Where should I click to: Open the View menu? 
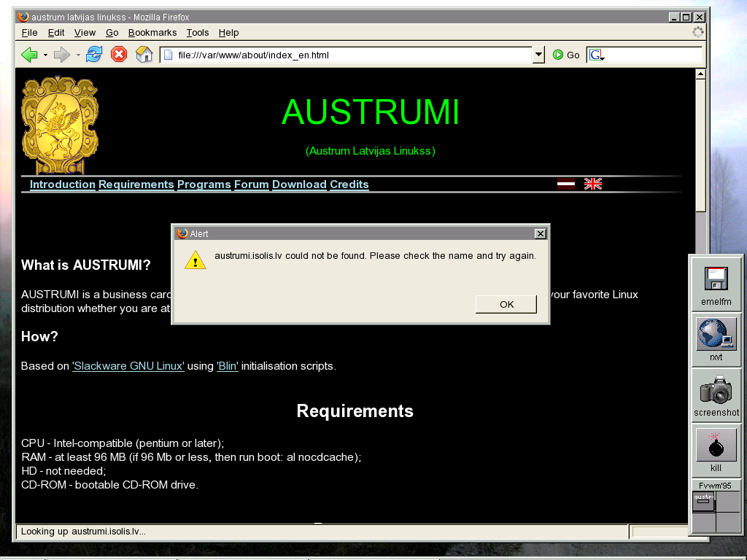click(x=85, y=32)
